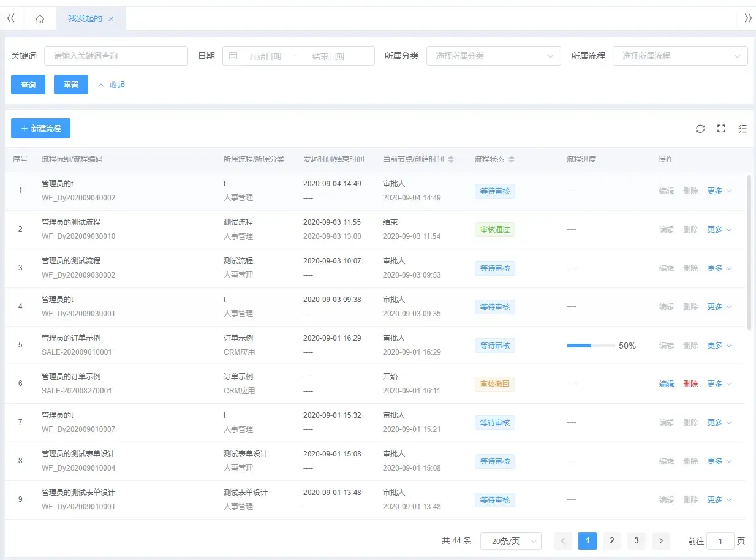Click the home icon in the tab bar
Screen dimensions: 756x560
tap(40, 18)
